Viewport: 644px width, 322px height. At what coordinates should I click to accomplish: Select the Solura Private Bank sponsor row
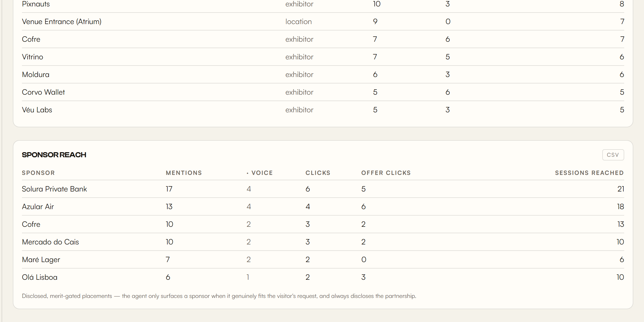pos(323,189)
